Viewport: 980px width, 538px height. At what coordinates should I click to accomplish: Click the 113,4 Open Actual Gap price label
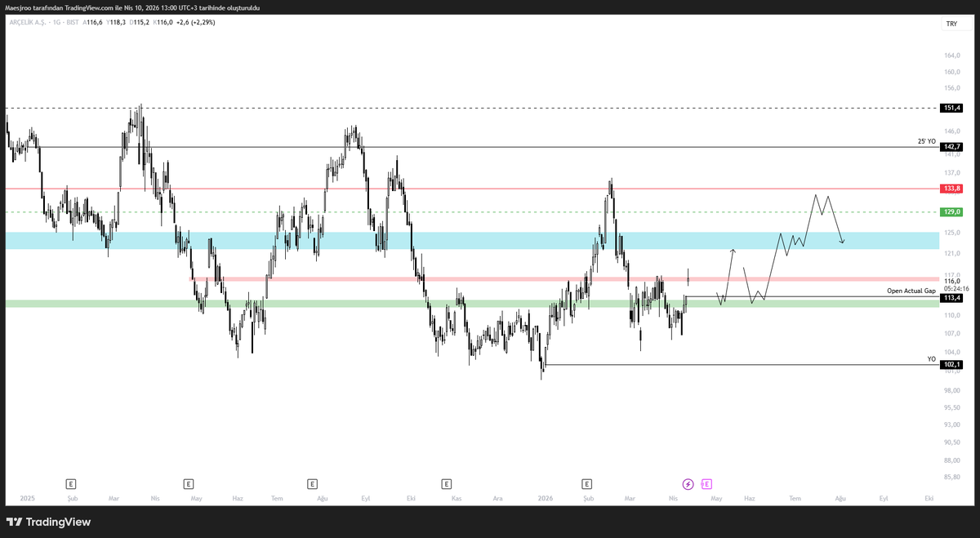click(952, 298)
